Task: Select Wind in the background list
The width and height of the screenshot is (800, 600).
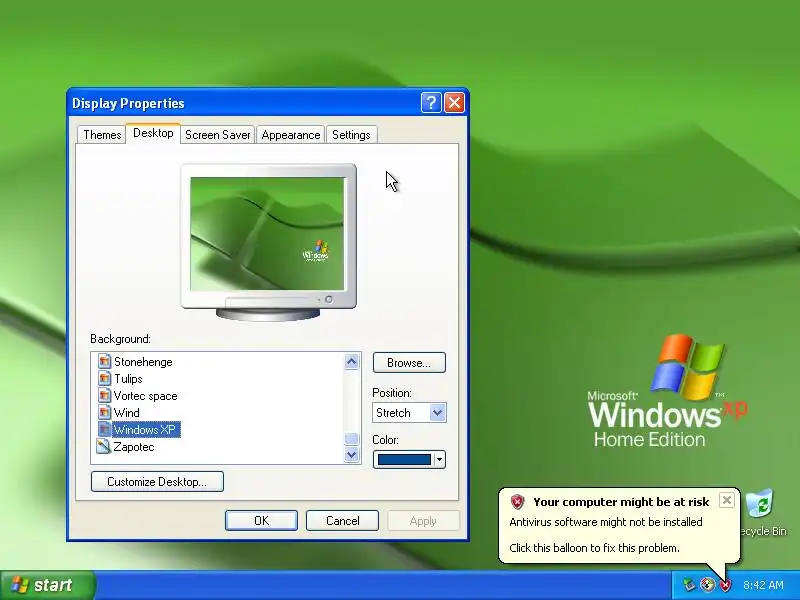Action: tap(127, 412)
